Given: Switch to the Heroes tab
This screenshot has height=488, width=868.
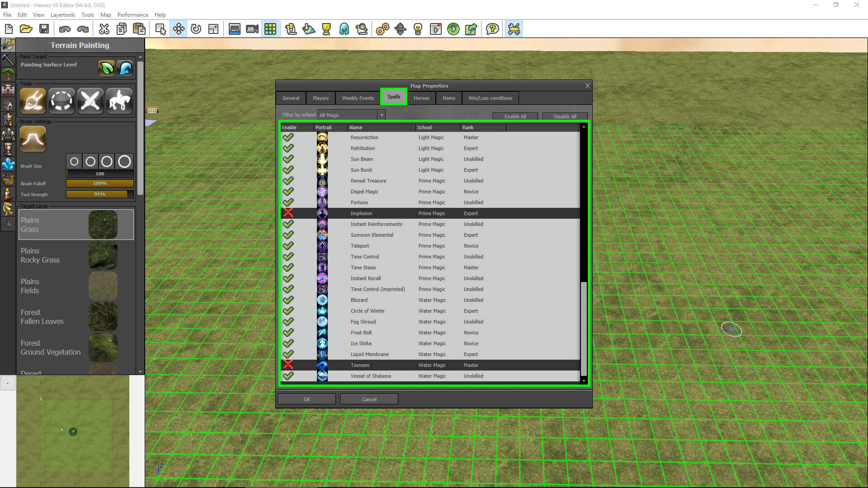Looking at the screenshot, I should [x=421, y=98].
